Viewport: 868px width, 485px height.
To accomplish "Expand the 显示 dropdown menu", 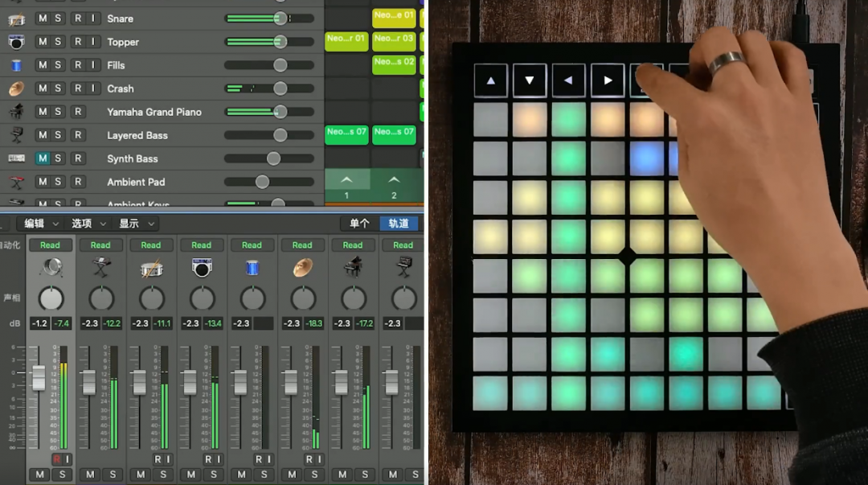I will [x=136, y=224].
